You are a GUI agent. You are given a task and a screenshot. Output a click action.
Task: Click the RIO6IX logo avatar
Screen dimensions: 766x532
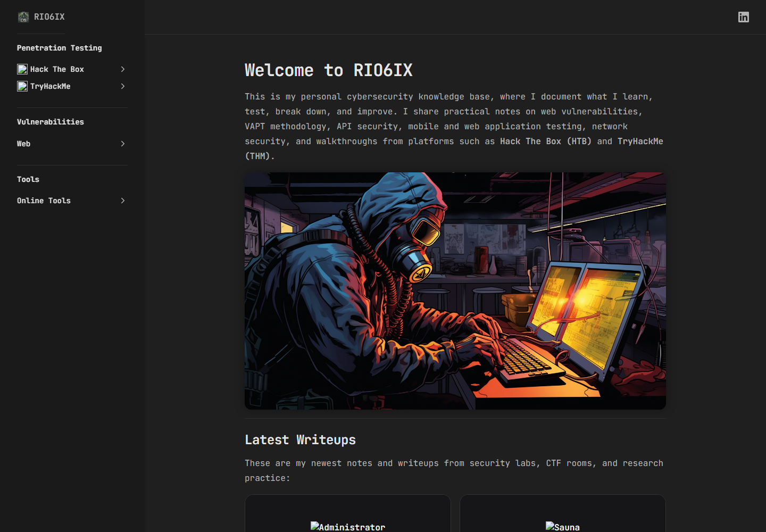tap(23, 17)
